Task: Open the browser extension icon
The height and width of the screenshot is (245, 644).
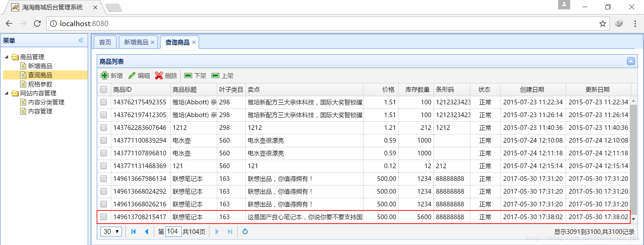Action: tap(619, 23)
